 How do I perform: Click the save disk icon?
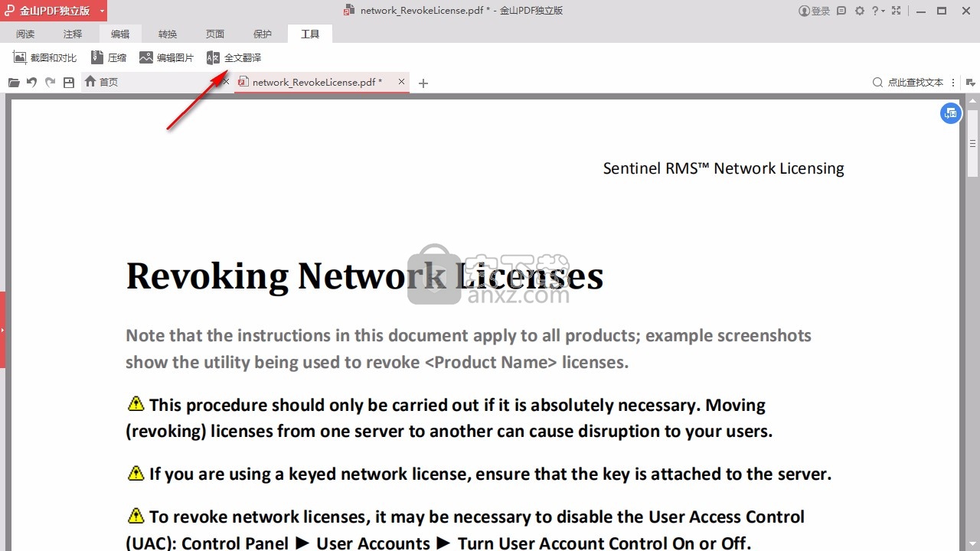[x=69, y=83]
